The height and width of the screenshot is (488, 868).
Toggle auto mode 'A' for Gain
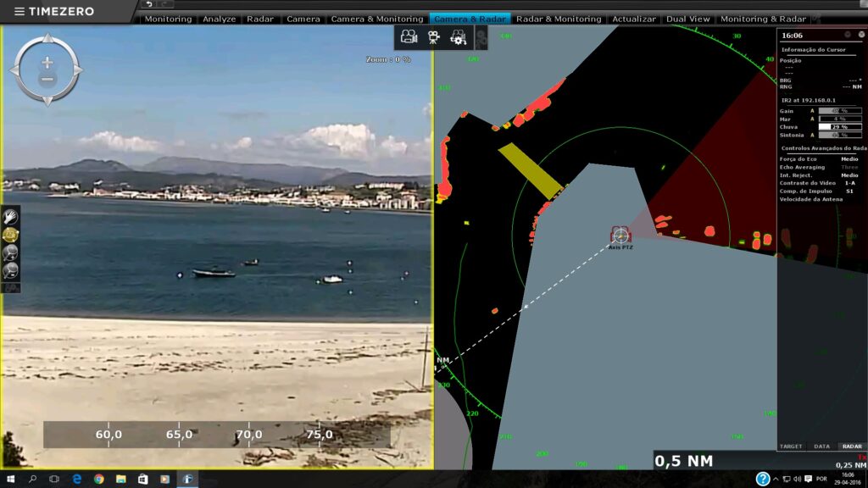pyautogui.click(x=812, y=111)
